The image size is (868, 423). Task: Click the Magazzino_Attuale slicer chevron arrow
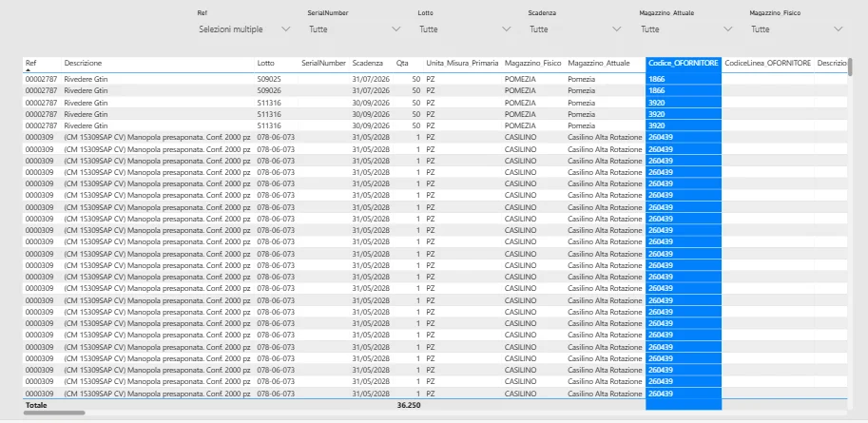coord(727,29)
